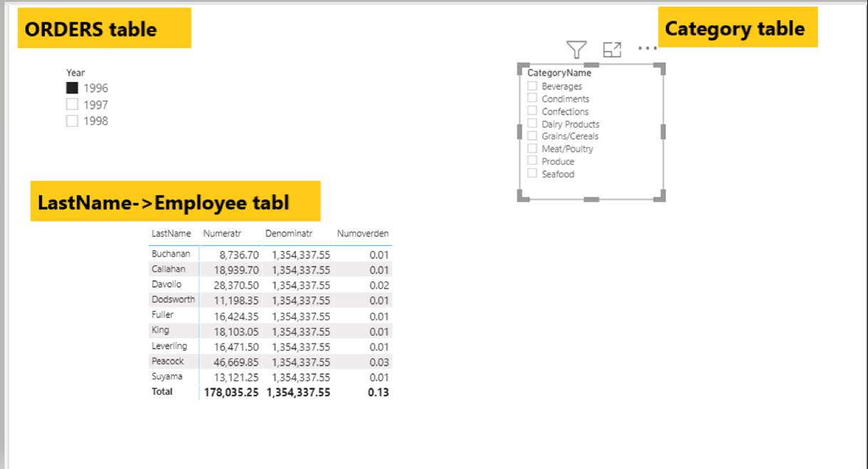Select the Peacock row in table
Image resolution: width=868 pixels, height=469 pixels.
pyautogui.click(x=271, y=362)
